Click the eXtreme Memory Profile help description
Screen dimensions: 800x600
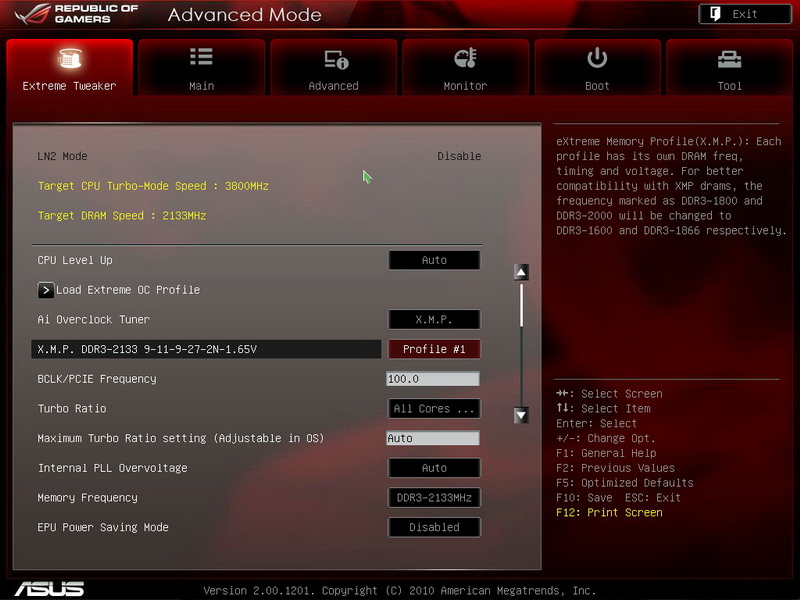(x=670, y=186)
